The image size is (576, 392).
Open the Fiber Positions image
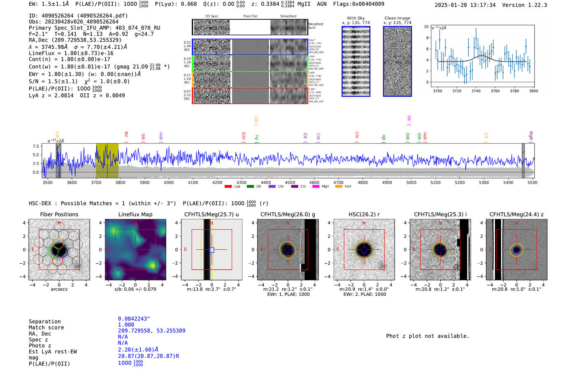(x=59, y=250)
